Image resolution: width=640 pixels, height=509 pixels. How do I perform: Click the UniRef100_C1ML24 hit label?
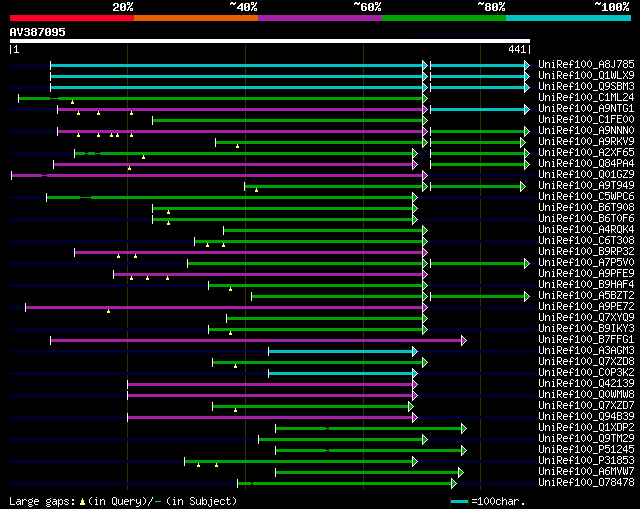pyautogui.click(x=586, y=97)
